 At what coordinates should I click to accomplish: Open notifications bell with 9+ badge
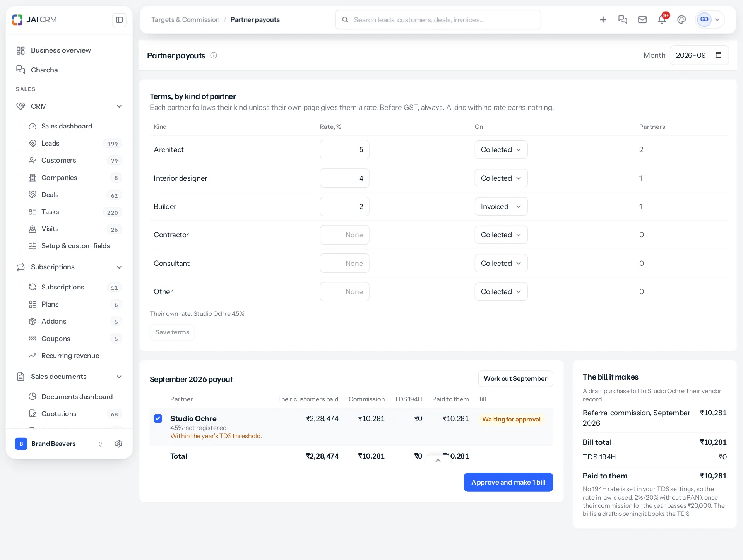(662, 20)
